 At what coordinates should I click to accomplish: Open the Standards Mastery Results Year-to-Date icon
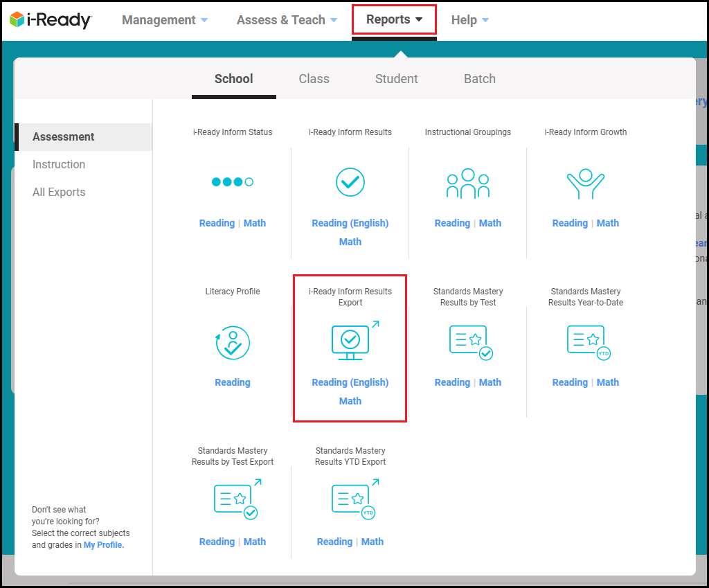(589, 342)
